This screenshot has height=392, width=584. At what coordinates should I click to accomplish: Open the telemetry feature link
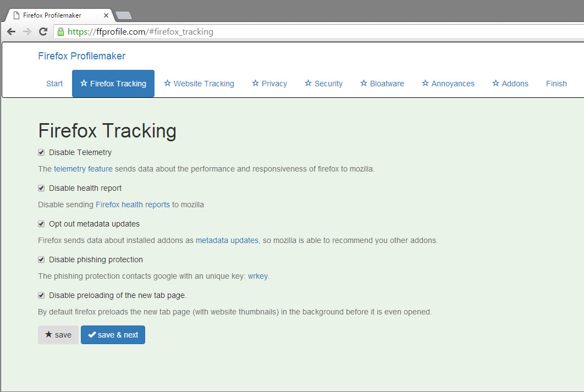point(83,169)
